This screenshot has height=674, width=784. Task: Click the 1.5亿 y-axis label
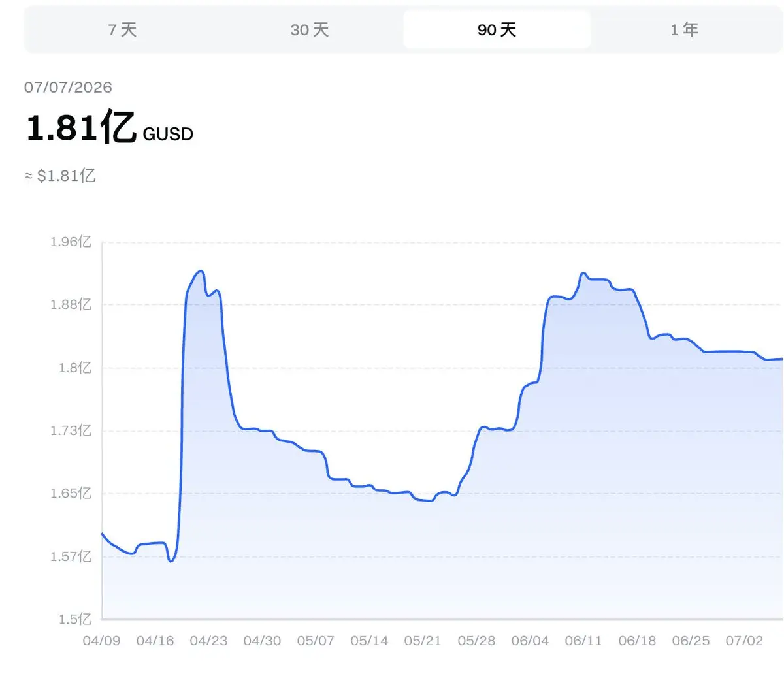click(75, 619)
